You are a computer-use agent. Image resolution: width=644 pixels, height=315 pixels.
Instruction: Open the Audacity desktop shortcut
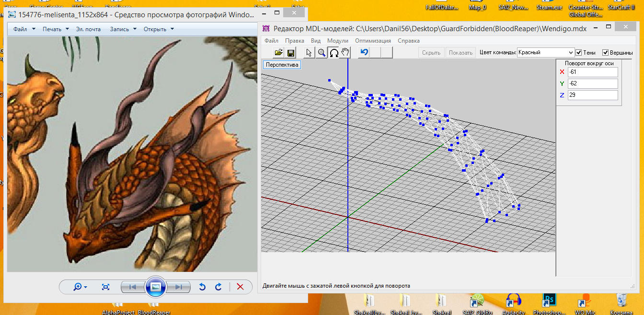pyautogui.click(x=513, y=304)
